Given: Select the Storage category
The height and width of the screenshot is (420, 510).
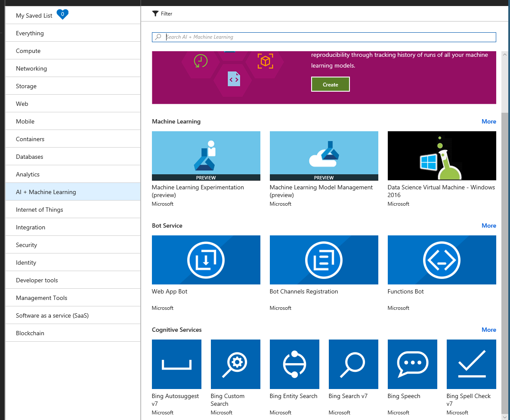Looking at the screenshot, I should click(x=73, y=86).
